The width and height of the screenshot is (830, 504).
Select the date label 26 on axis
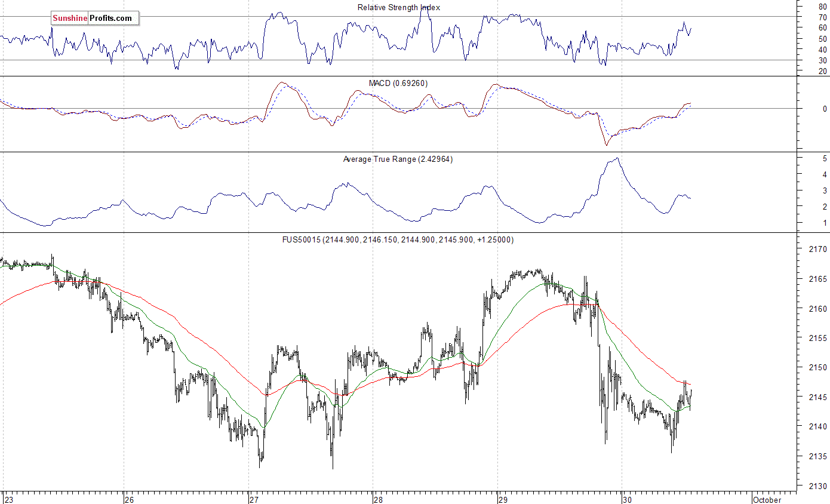131,499
